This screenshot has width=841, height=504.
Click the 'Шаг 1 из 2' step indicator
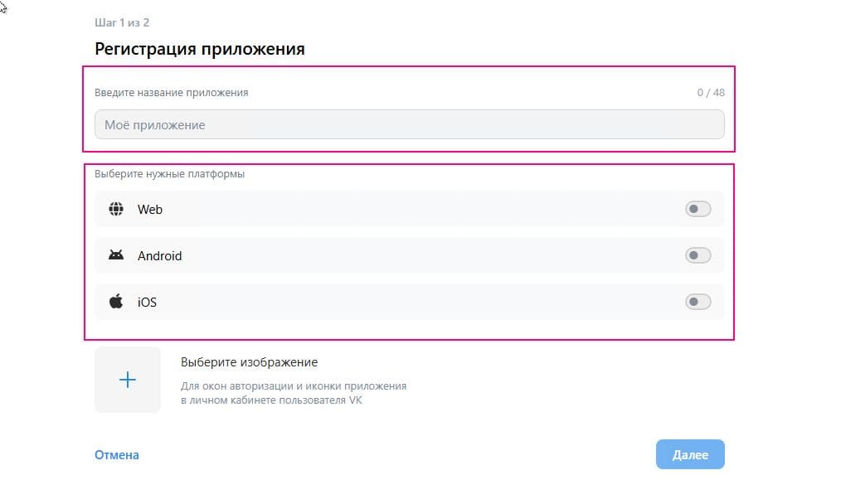click(122, 22)
